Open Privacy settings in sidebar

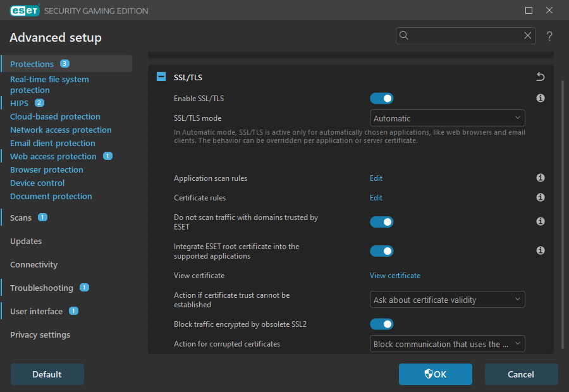(x=40, y=334)
